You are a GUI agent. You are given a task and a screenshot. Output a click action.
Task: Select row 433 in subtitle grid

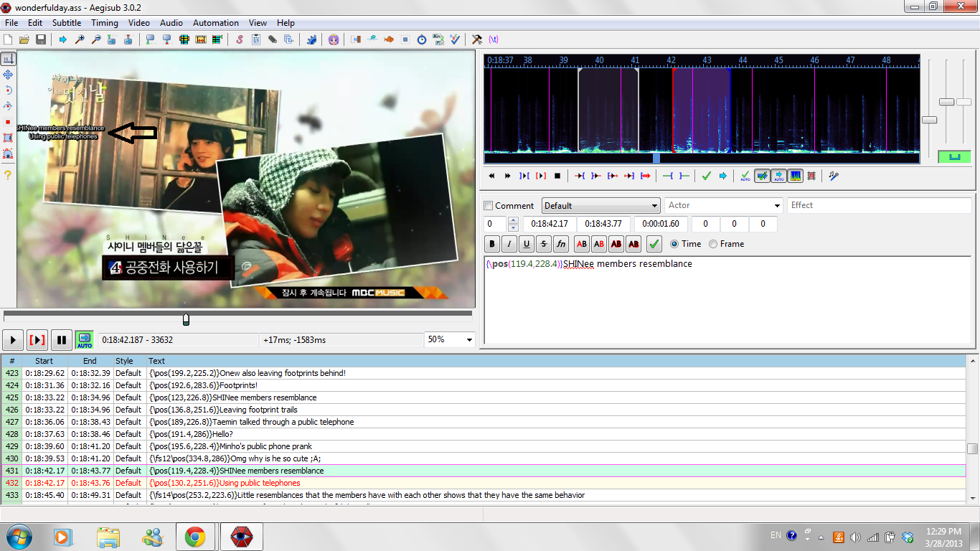tap(484, 495)
